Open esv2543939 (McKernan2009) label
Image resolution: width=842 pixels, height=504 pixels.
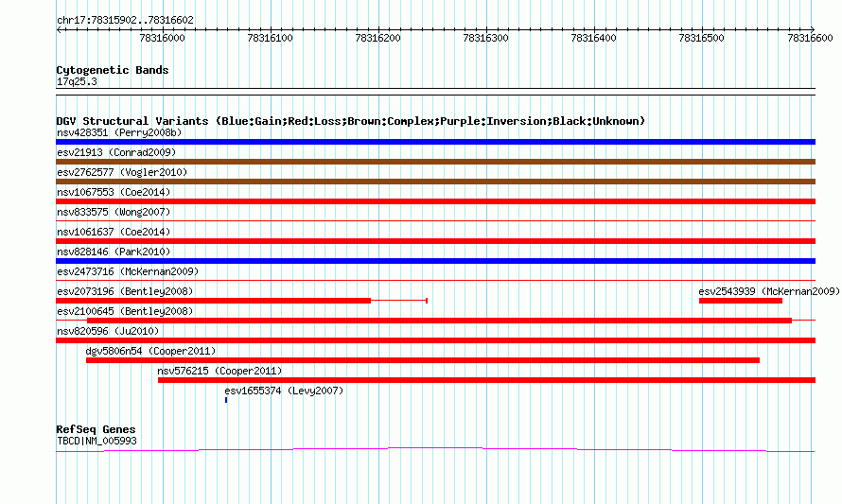point(769,291)
